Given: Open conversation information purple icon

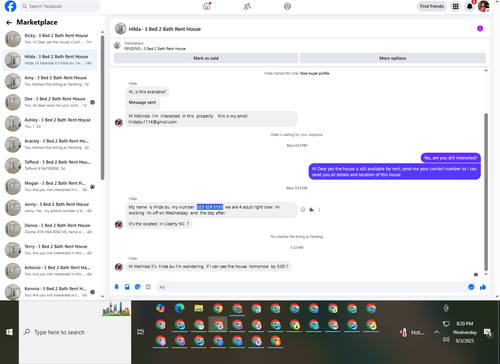Looking at the screenshot, I should 480,29.
